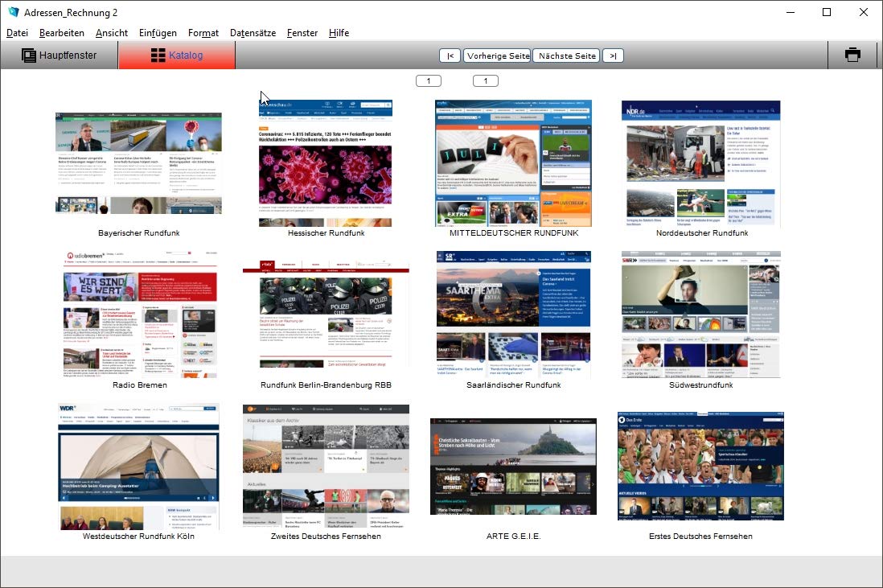Click the 'Saarländischer Rundfunk' caption
Viewport: 883px width, 588px height.
point(514,384)
